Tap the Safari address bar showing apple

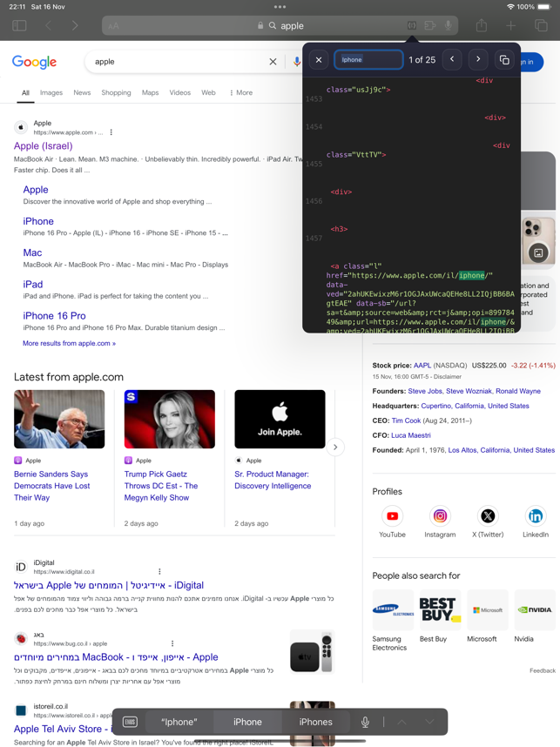click(x=280, y=26)
